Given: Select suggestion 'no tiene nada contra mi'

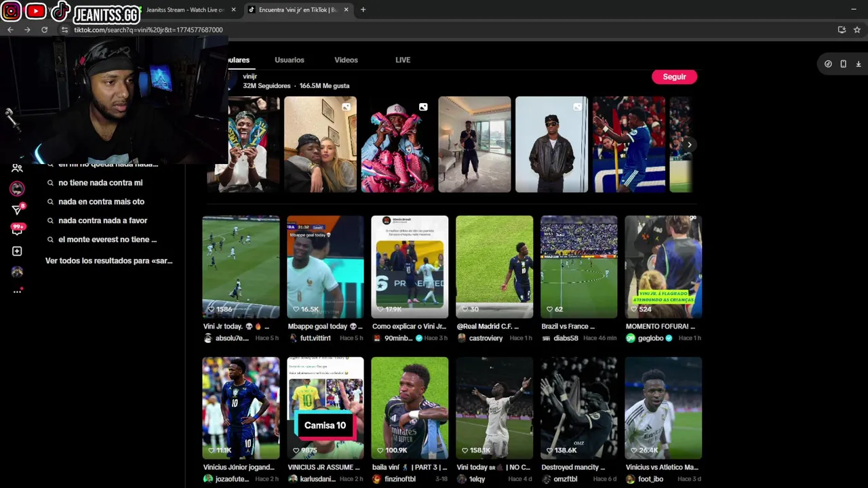Looking at the screenshot, I should (x=100, y=183).
